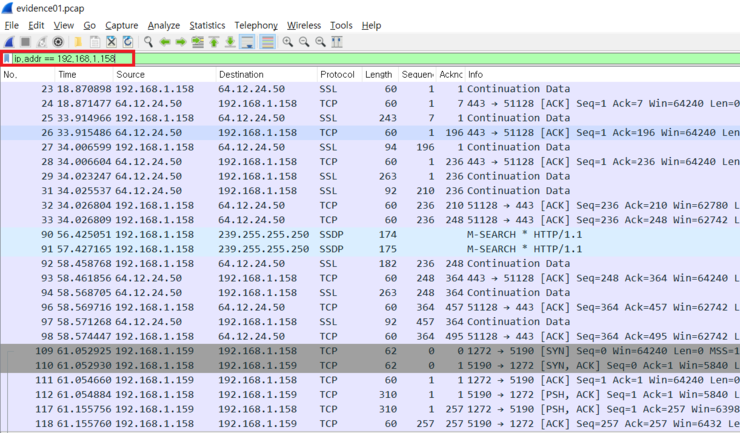This screenshot has width=740, height=433.
Task: Sort by the No. column header
Action: pyautogui.click(x=28, y=75)
